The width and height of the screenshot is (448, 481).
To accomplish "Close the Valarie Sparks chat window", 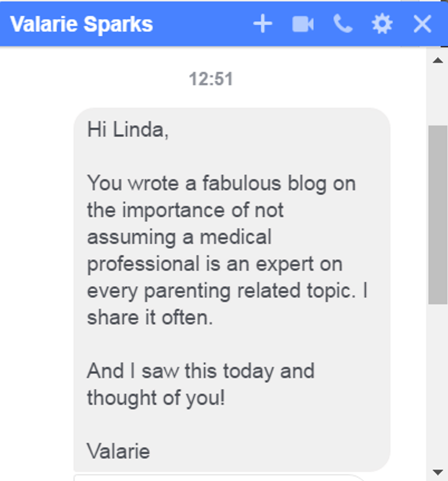I will (422, 24).
